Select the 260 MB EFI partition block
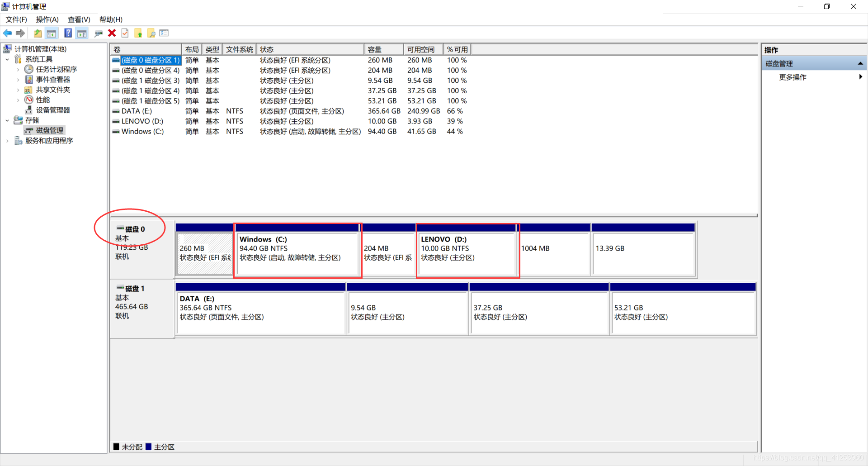 pos(205,250)
